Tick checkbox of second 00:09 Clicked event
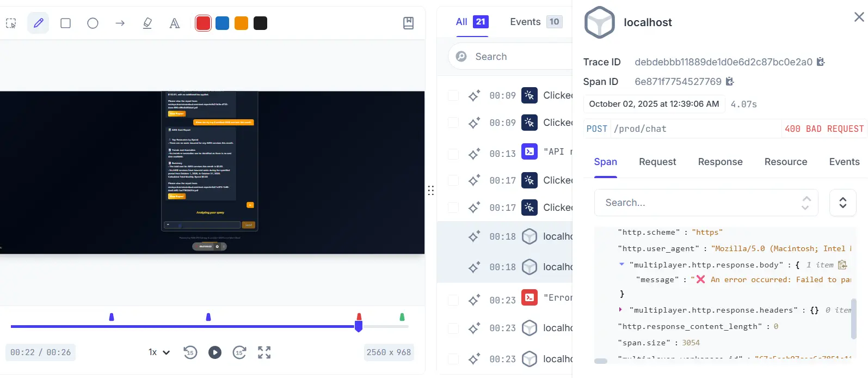 click(453, 123)
